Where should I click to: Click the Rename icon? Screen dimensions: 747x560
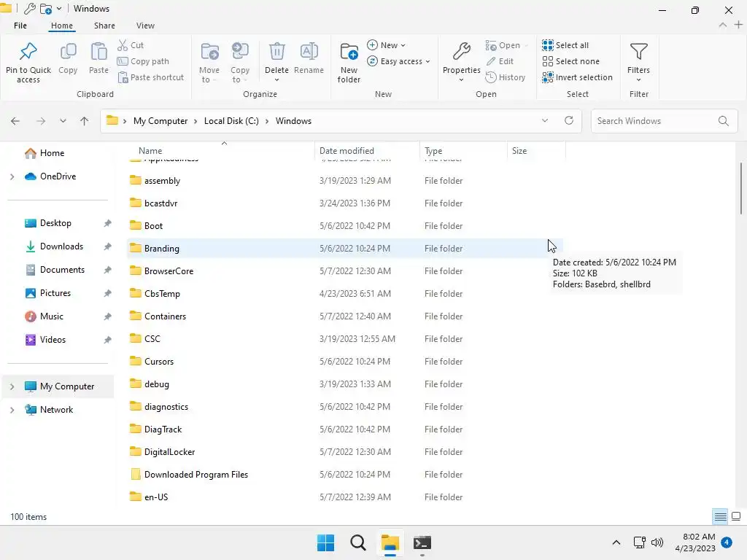point(309,52)
